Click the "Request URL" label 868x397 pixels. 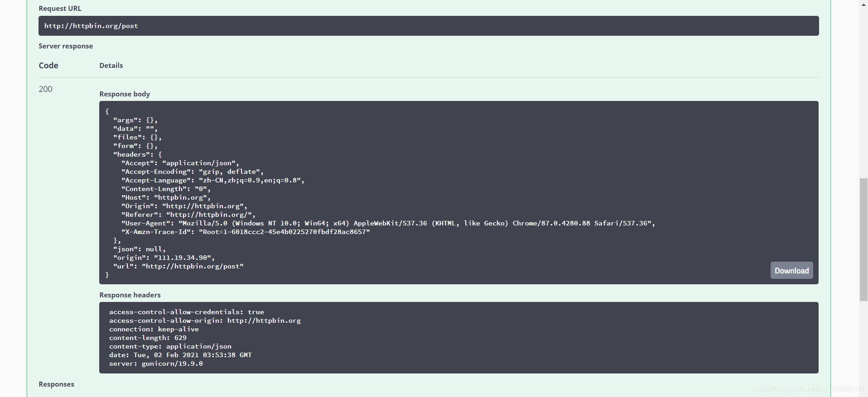click(60, 9)
